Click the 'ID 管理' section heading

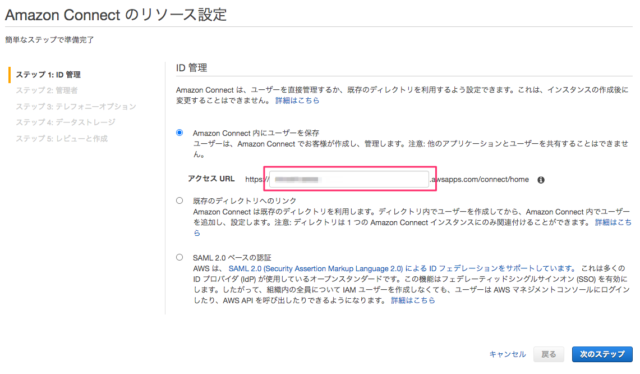(x=191, y=68)
